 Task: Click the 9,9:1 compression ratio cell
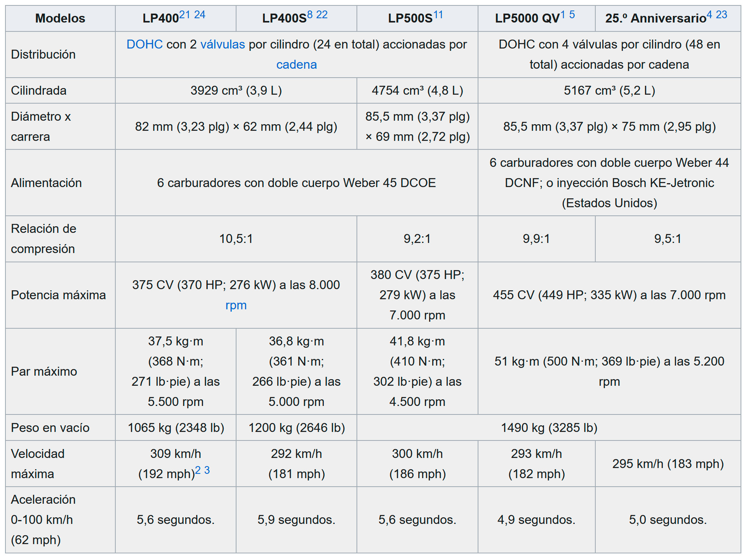click(x=536, y=239)
